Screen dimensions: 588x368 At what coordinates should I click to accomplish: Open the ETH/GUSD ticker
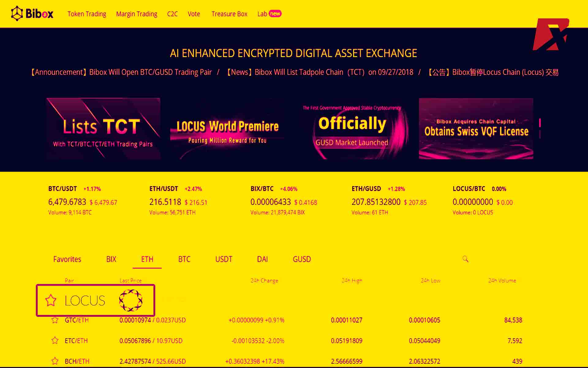click(389, 200)
